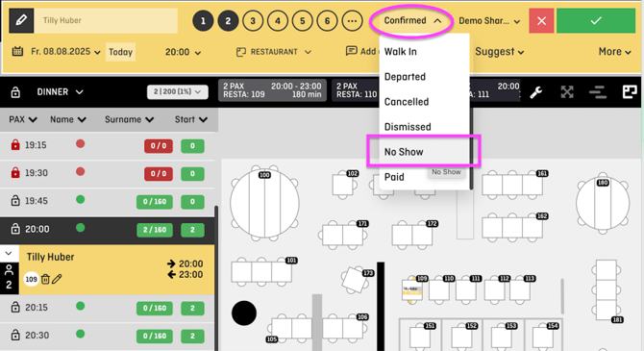Screen dimensions: 644x351
Task: Click the list lines view icon
Action: 598,92
